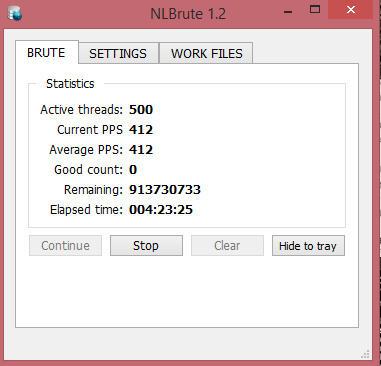Click the Hide to tray button
The width and height of the screenshot is (381, 366).
coord(308,246)
